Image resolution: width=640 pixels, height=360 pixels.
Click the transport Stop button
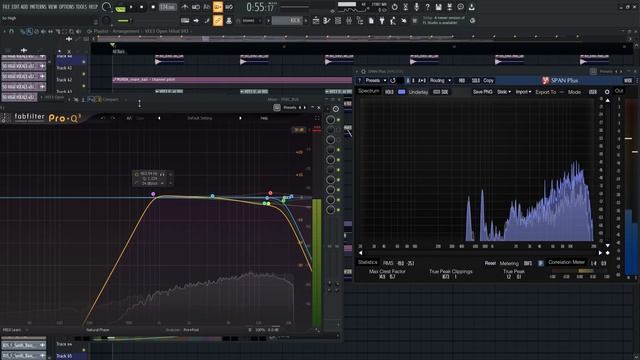[x=142, y=7]
